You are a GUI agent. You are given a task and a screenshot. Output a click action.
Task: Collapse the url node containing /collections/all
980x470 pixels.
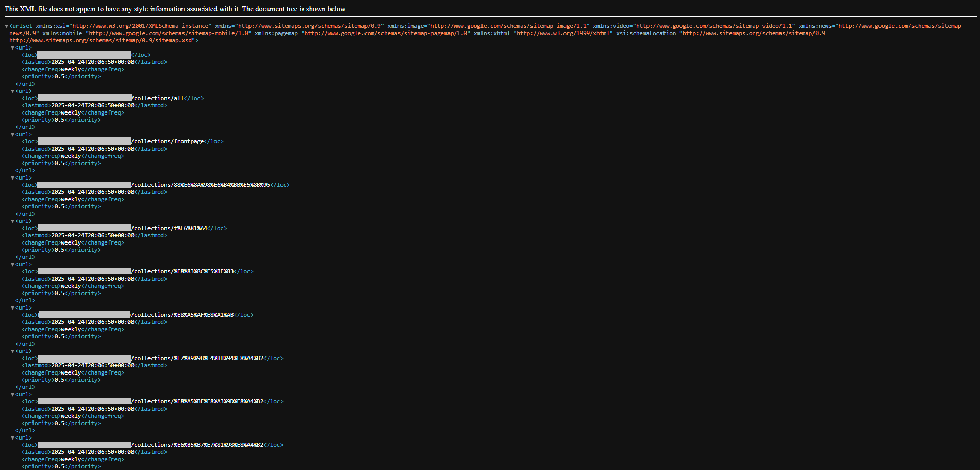[13, 91]
